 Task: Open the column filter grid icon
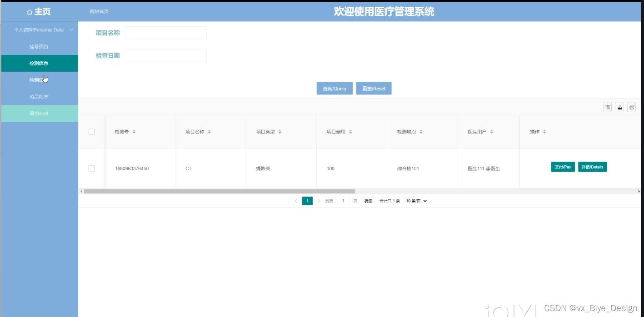[608, 107]
